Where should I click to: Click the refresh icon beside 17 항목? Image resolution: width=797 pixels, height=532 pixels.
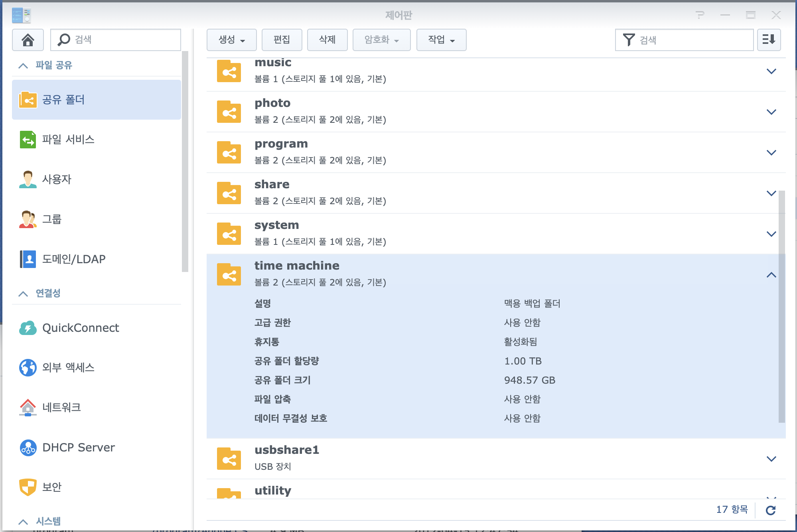click(x=771, y=510)
